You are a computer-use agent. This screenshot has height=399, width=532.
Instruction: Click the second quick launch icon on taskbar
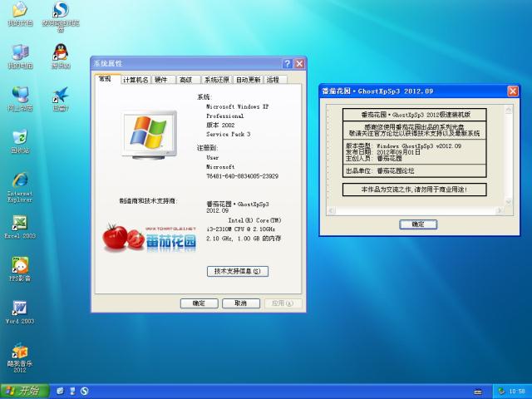click(x=72, y=392)
